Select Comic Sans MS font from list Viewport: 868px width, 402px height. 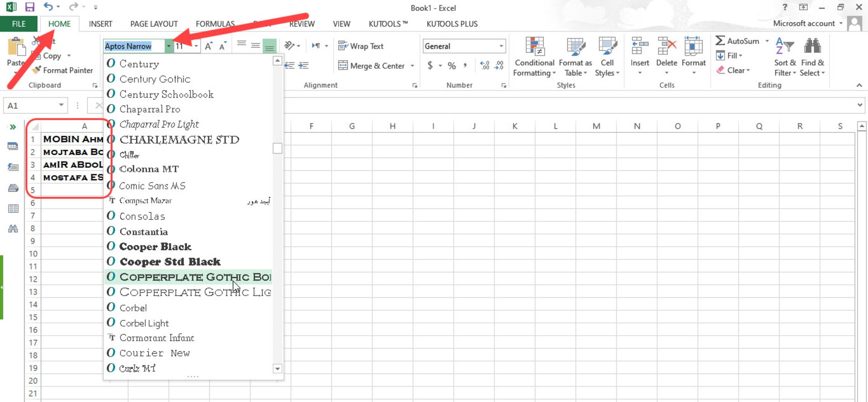coord(188,186)
